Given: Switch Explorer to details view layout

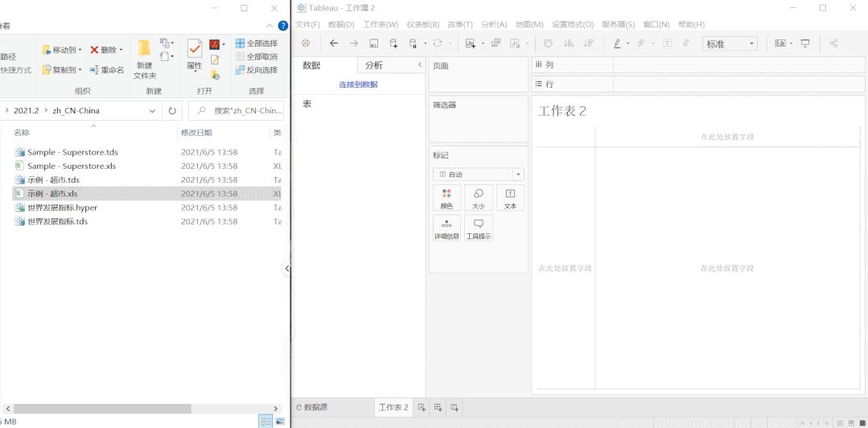Looking at the screenshot, I should [267, 422].
